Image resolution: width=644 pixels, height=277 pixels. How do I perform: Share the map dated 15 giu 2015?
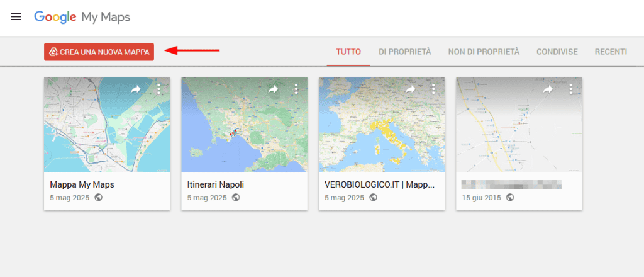point(548,89)
